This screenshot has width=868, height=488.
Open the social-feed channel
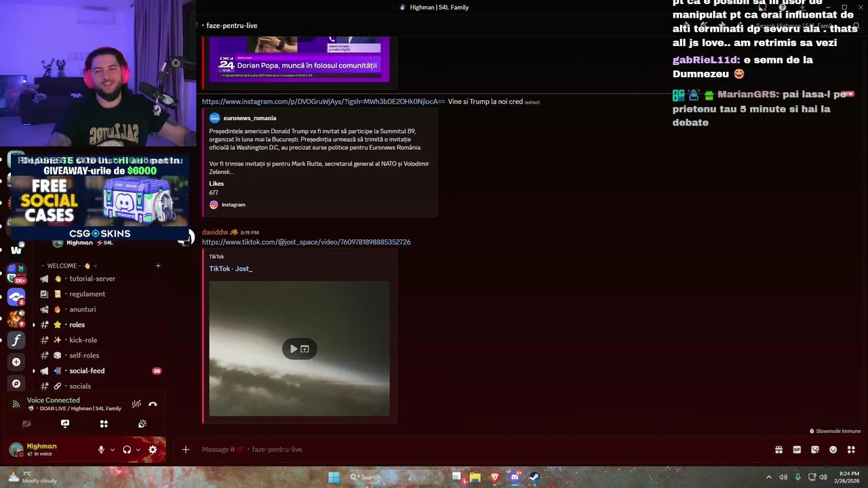pyautogui.click(x=87, y=371)
